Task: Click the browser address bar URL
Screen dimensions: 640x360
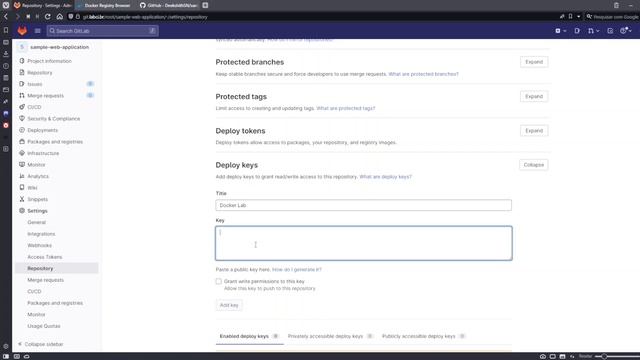Action: [x=145, y=17]
